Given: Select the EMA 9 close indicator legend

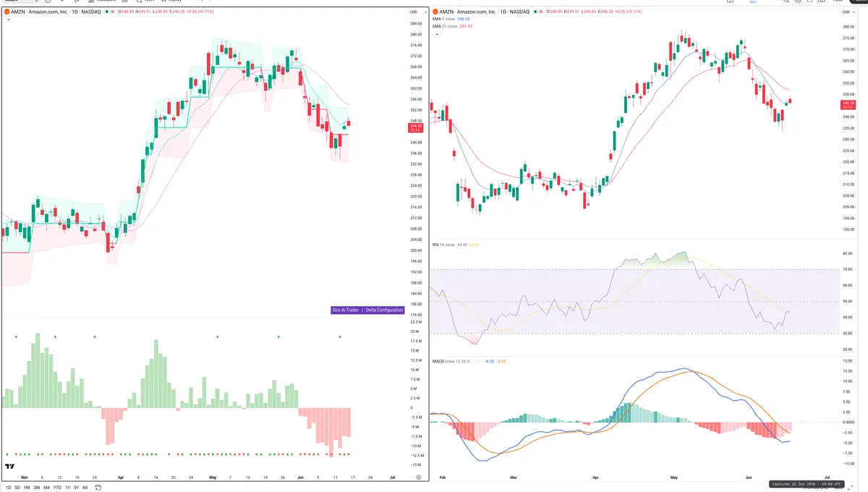Looking at the screenshot, I should point(444,20).
